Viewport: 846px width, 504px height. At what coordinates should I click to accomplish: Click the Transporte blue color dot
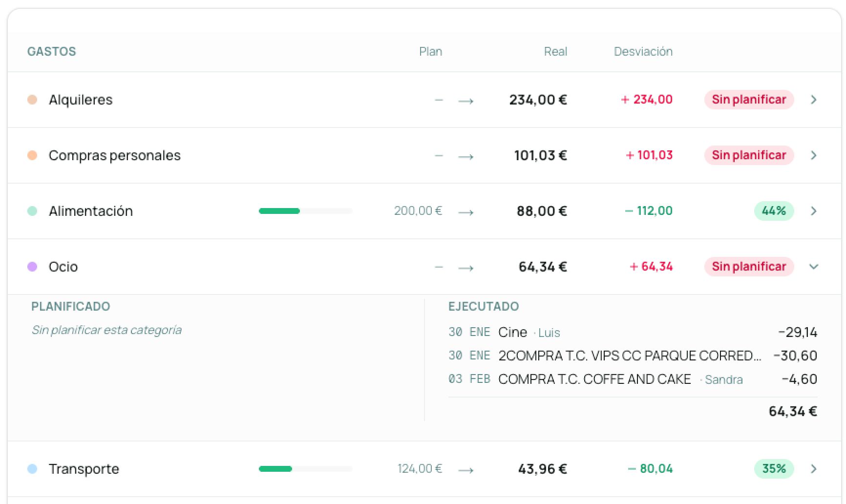[32, 469]
